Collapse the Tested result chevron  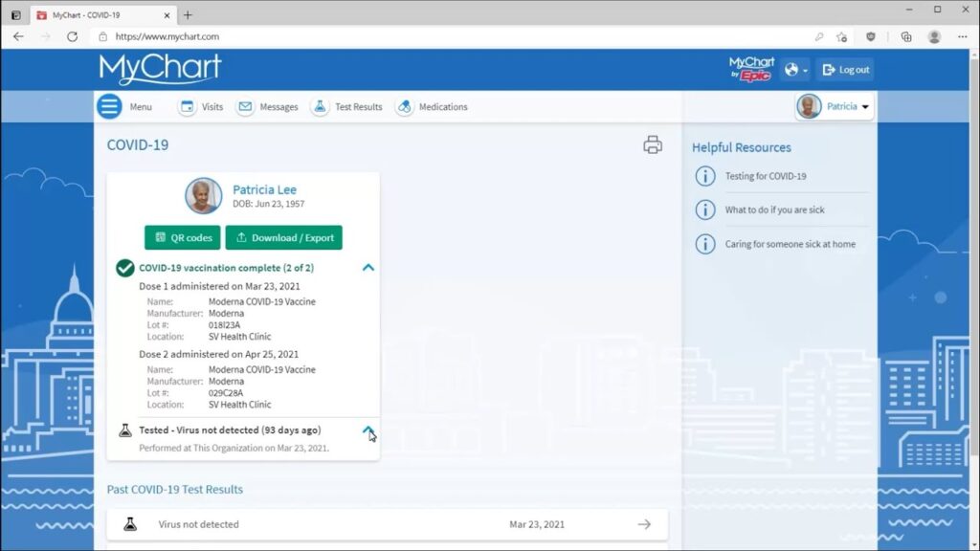pyautogui.click(x=368, y=430)
